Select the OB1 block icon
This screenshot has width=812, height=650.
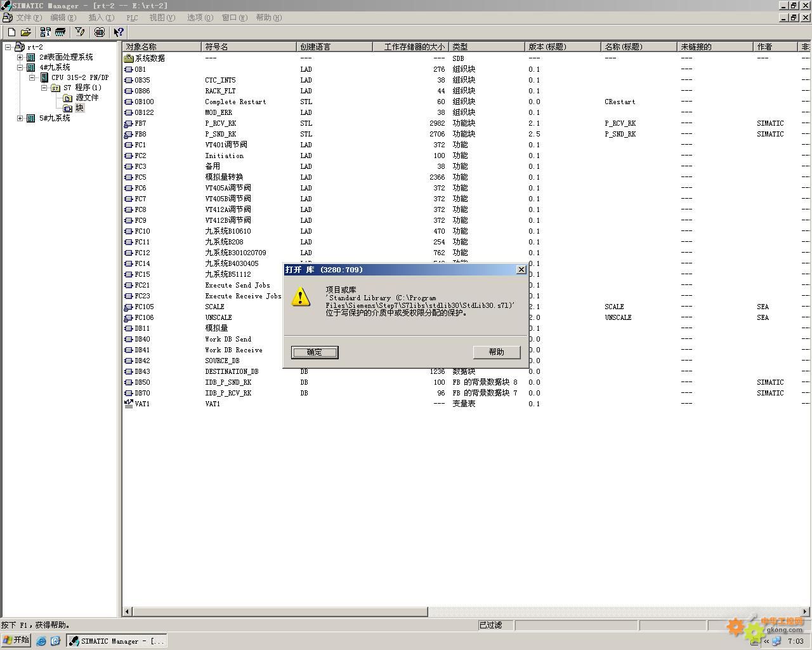point(129,69)
